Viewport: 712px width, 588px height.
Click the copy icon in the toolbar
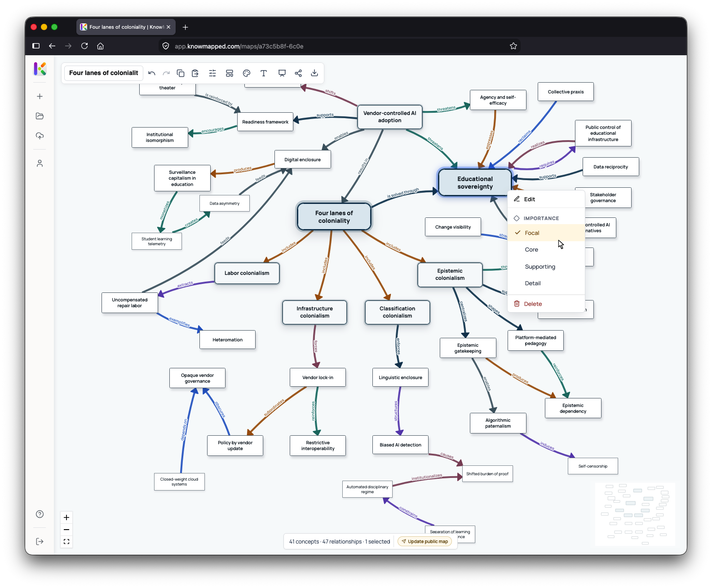(181, 73)
